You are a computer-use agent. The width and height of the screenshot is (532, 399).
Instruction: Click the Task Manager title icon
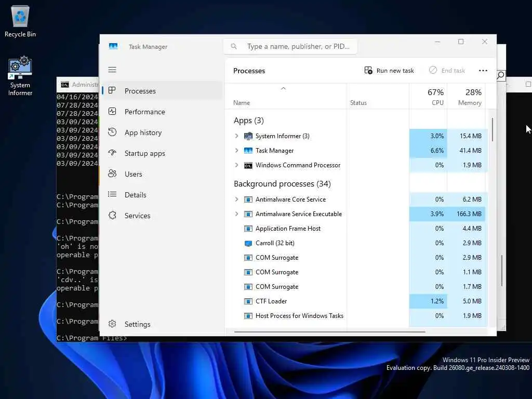pos(113,46)
